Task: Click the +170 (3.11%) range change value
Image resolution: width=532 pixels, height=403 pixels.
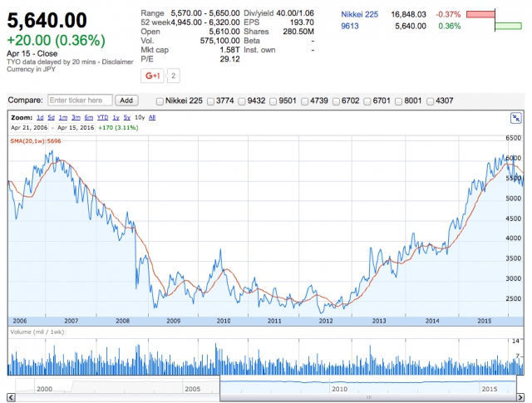Action: (118, 128)
